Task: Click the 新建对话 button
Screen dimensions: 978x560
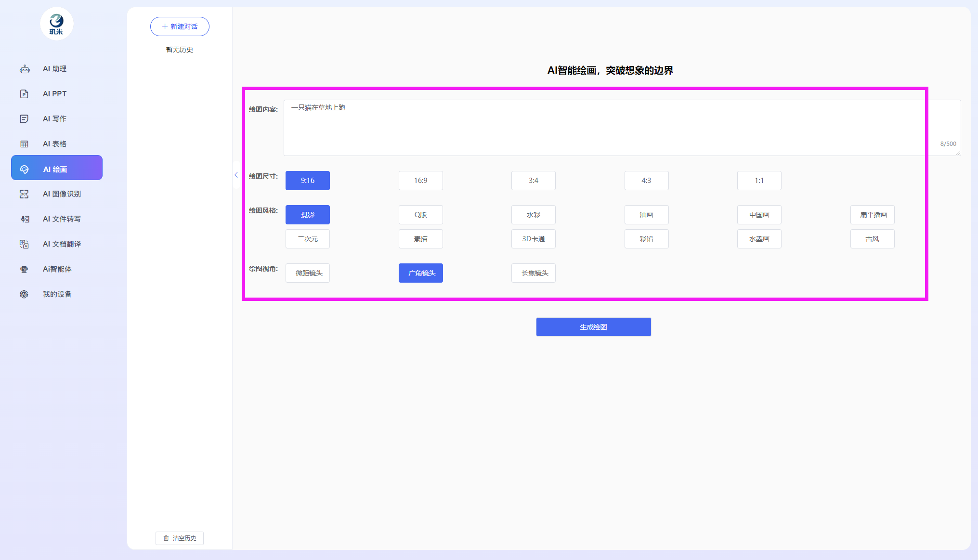Action: 180,26
